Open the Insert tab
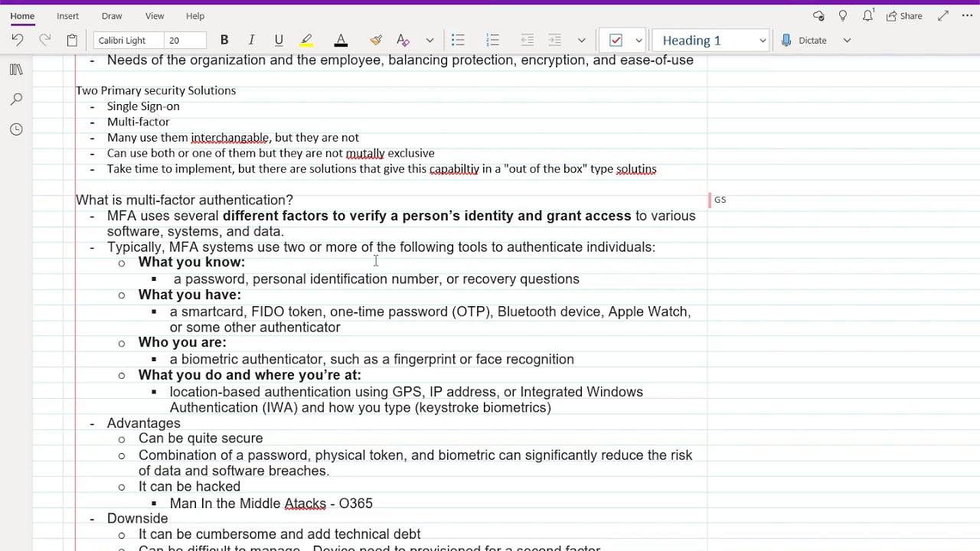 67,16
